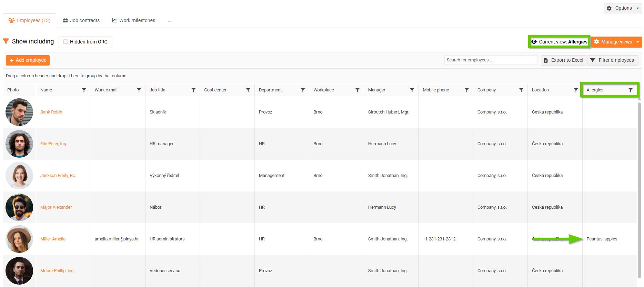Open the Company column filter funnel
This screenshot has width=644, height=287.
pyautogui.click(x=521, y=90)
